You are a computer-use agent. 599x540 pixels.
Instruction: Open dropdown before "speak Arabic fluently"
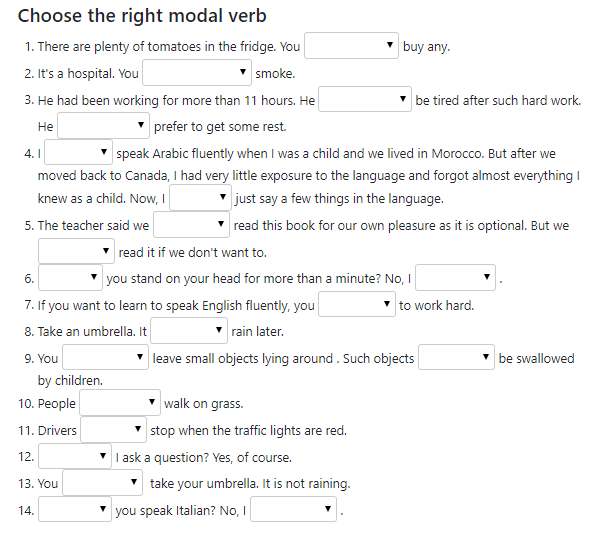tap(78, 152)
